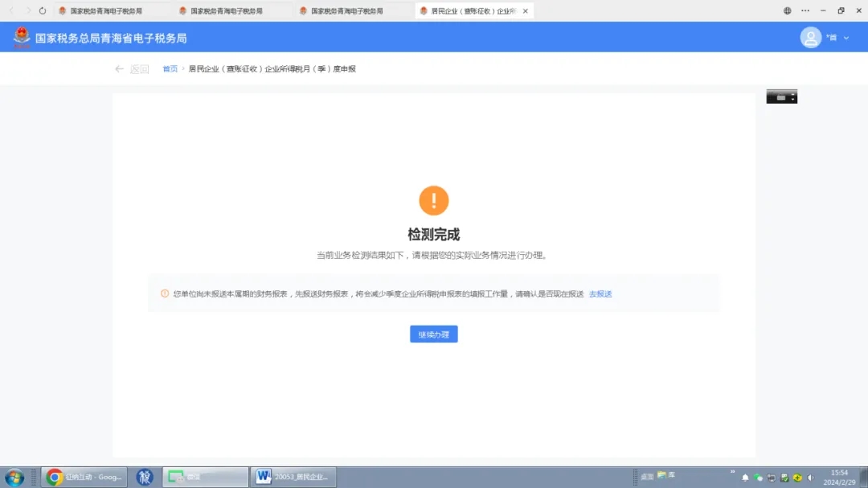Click the safely remove hardware tray icon

tap(784, 478)
